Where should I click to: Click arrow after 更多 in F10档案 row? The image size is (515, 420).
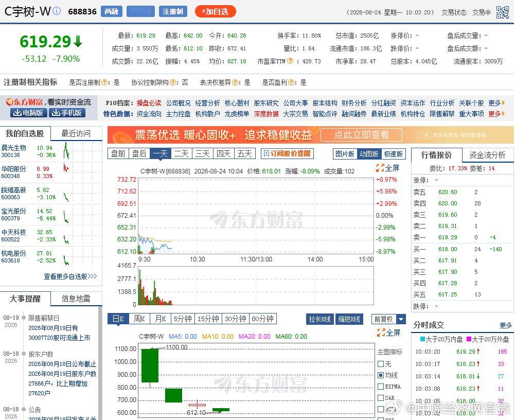(503, 103)
